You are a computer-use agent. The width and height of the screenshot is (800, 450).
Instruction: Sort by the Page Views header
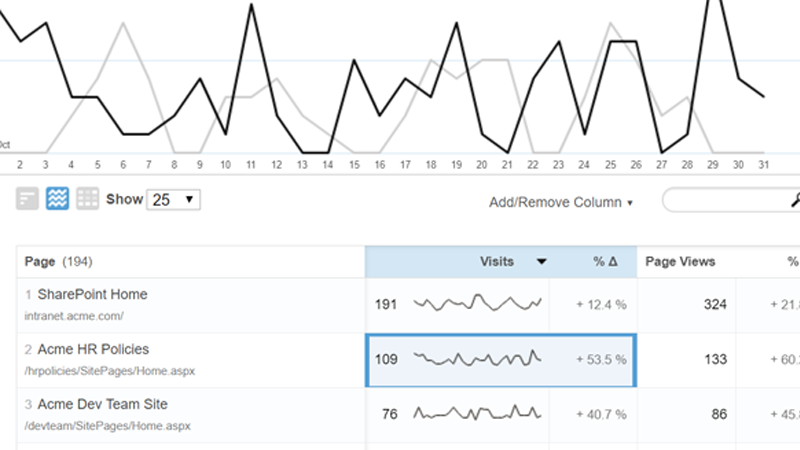[x=680, y=262]
